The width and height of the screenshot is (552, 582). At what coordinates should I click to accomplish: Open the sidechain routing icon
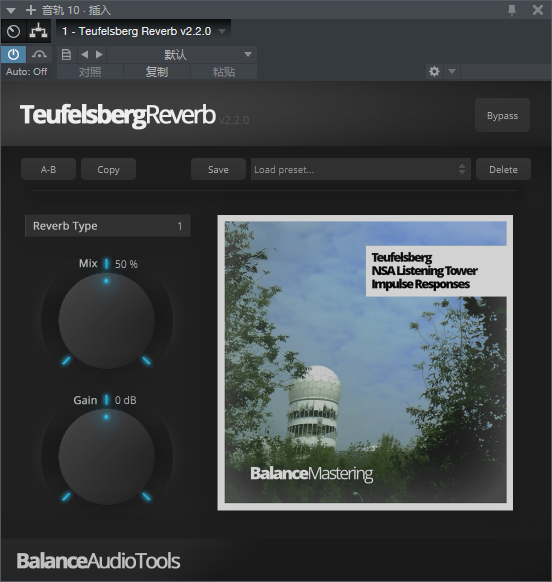(38, 31)
